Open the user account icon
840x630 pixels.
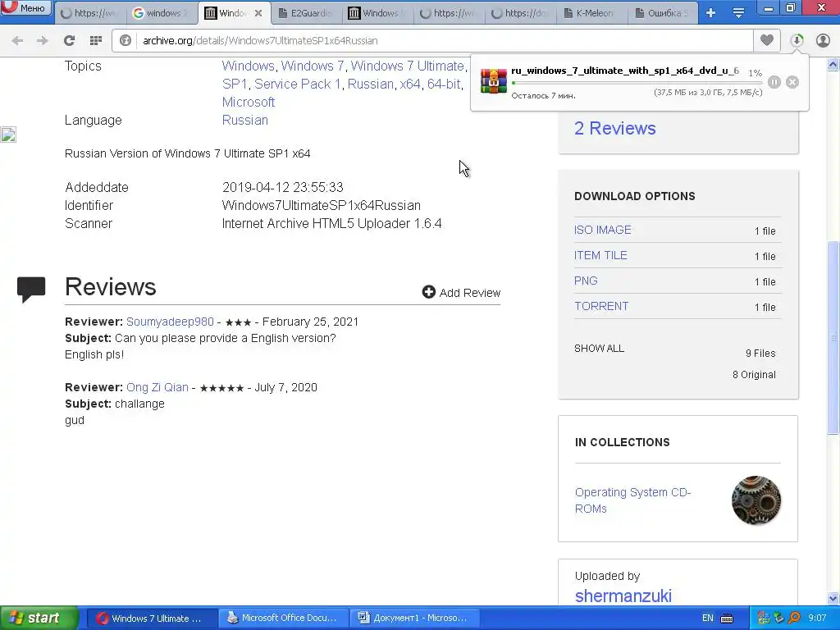pos(823,40)
